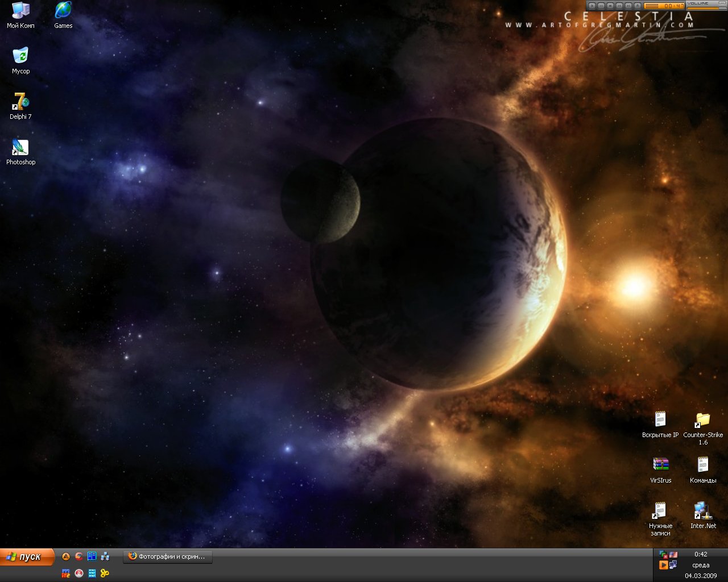Select the Counter-Strike 1.6 folder shortcut
The height and width of the screenshot is (582, 728).
click(x=703, y=421)
